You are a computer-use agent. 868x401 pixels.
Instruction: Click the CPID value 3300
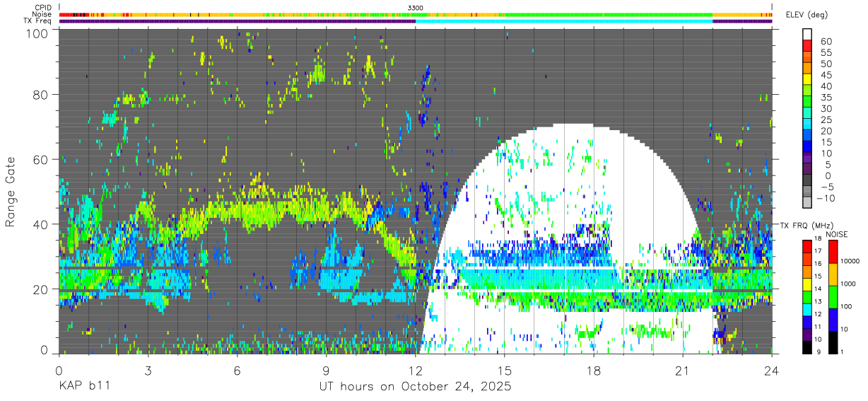click(x=416, y=8)
